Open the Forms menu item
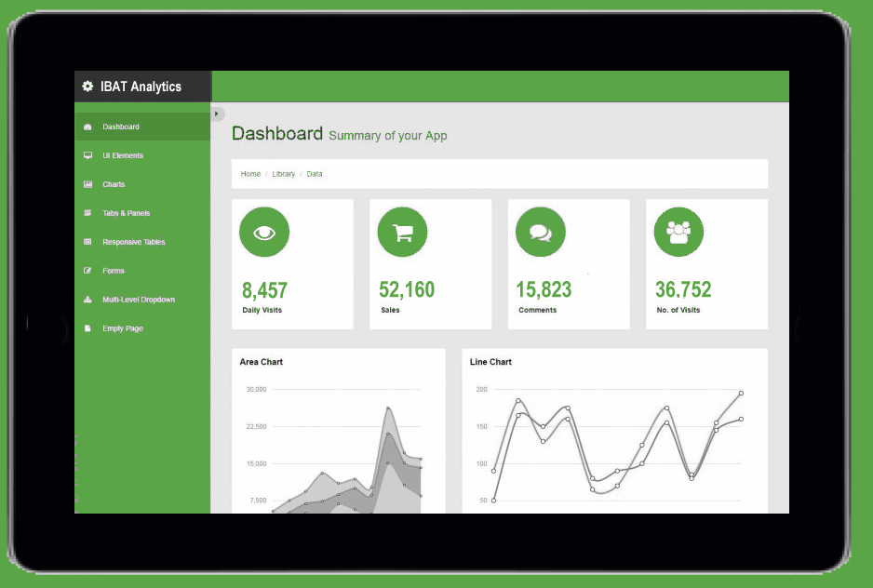Screen dimensions: 873x588 tap(142, 271)
